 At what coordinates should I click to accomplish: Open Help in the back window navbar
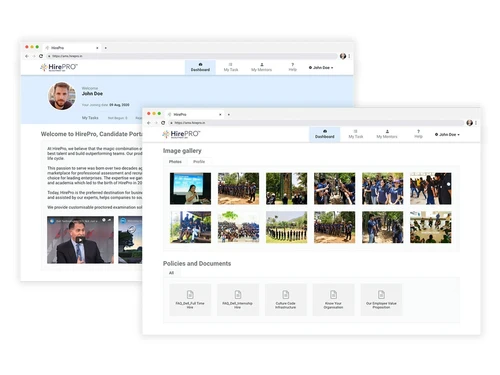point(293,67)
